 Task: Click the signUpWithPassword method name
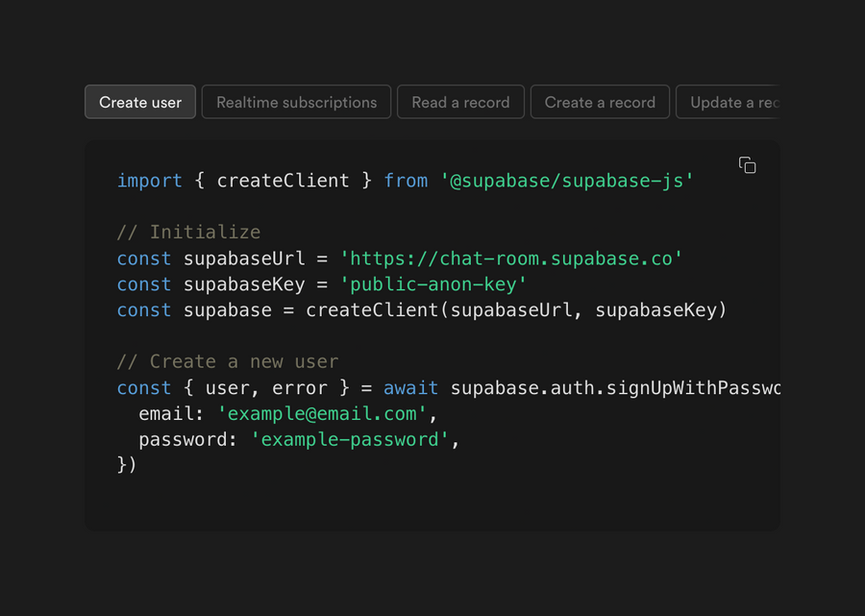[x=692, y=387]
